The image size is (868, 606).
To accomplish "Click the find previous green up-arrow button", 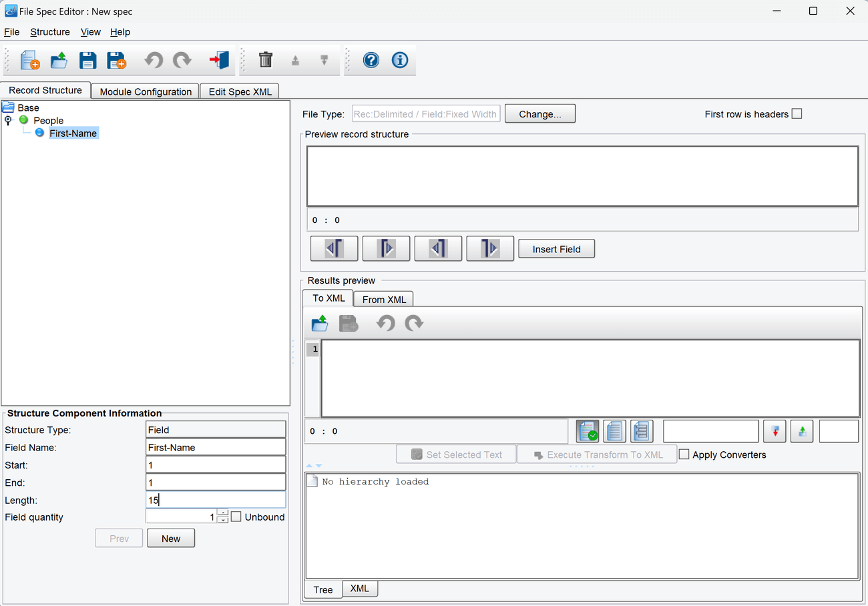I will tap(802, 431).
